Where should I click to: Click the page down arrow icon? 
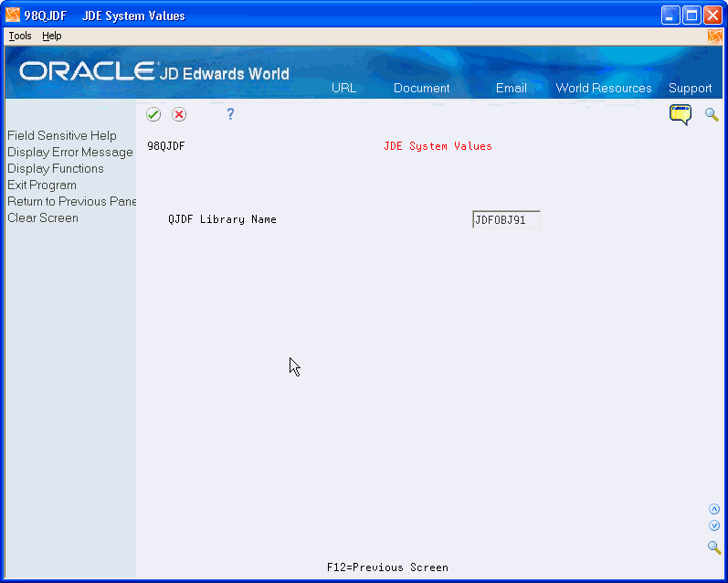714,525
